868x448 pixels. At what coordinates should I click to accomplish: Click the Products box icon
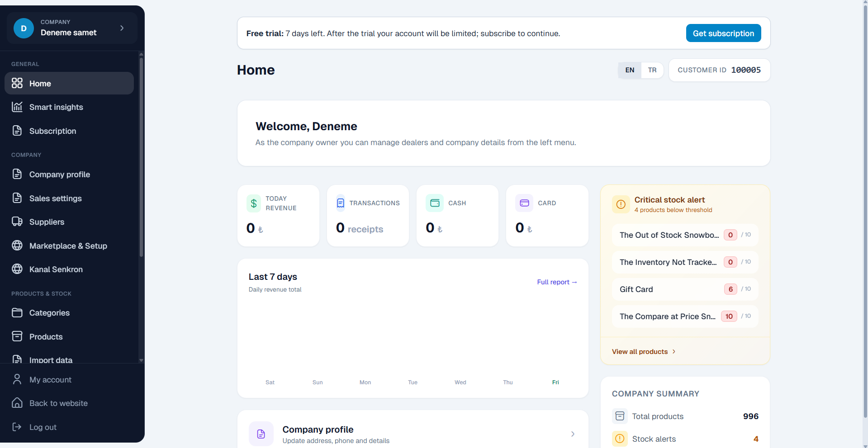[x=17, y=336]
